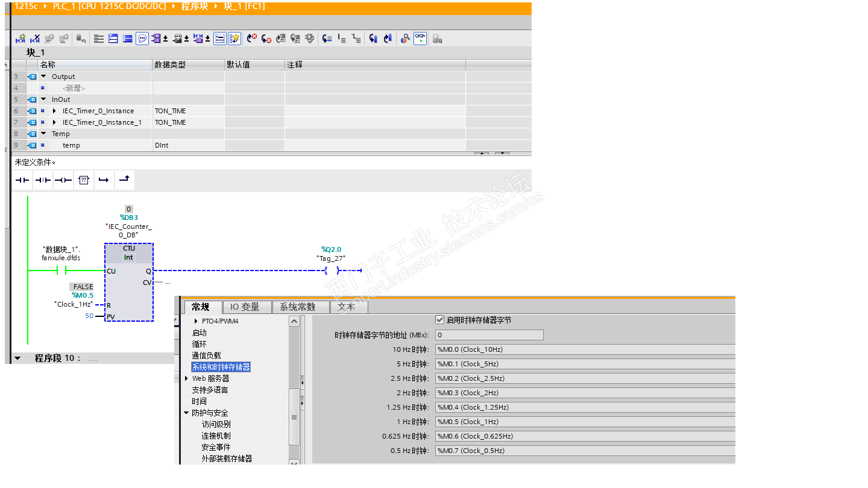
Task: Select the normally open contact fanxule.dfds
Action: 61,271
